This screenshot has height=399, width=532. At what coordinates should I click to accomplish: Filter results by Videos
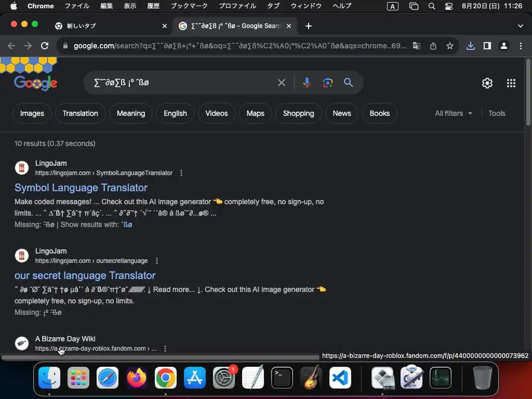(x=217, y=113)
